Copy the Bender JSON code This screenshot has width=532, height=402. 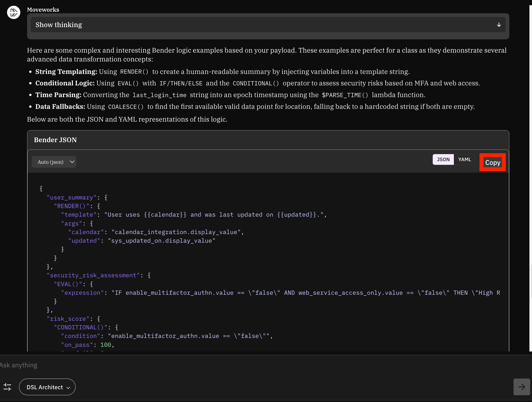click(492, 162)
